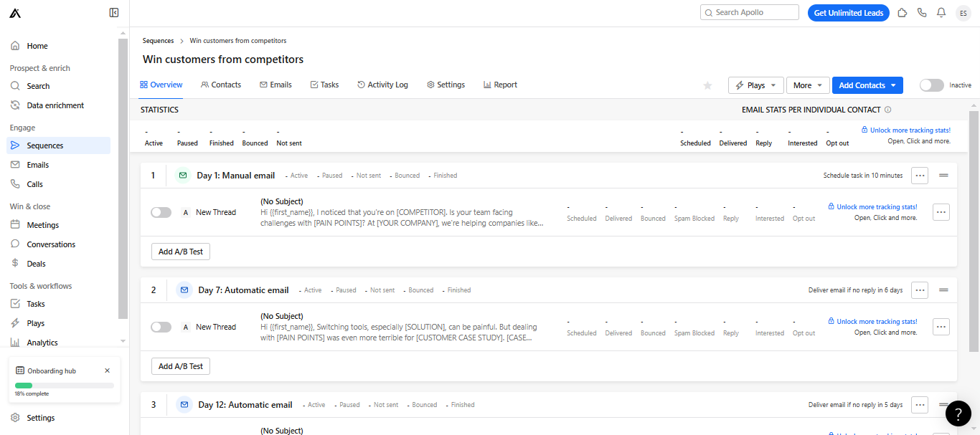The height and width of the screenshot is (435, 980).
Task: Add an A/B Test to the Day 7 step
Action: click(181, 366)
